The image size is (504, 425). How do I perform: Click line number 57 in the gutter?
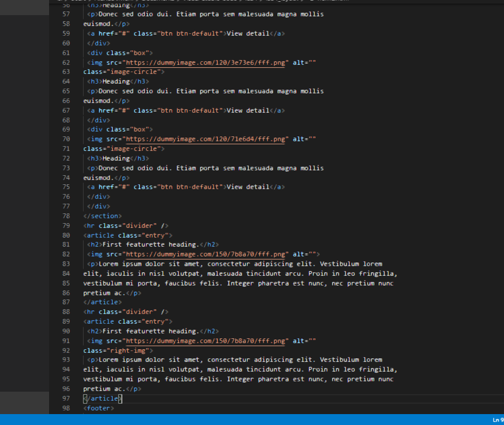[66, 14]
